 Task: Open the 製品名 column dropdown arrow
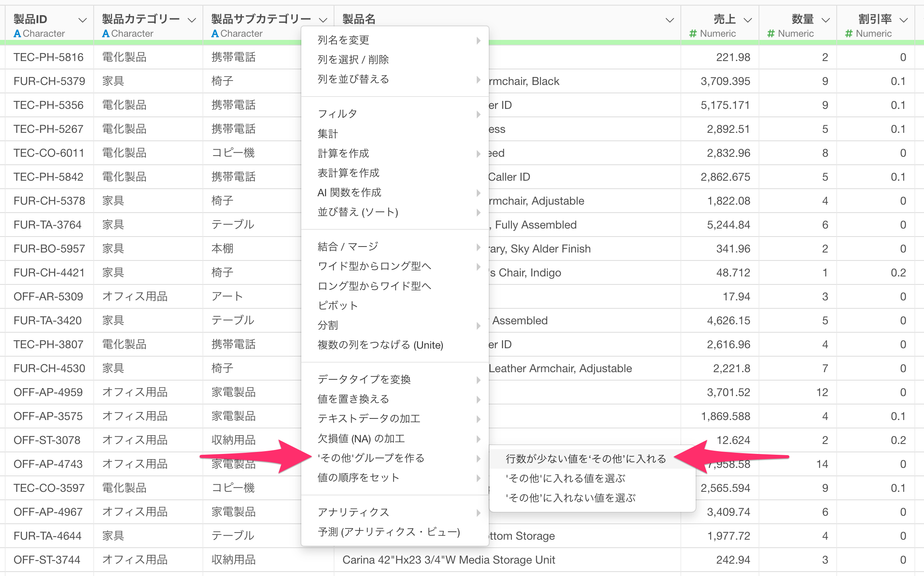670,20
